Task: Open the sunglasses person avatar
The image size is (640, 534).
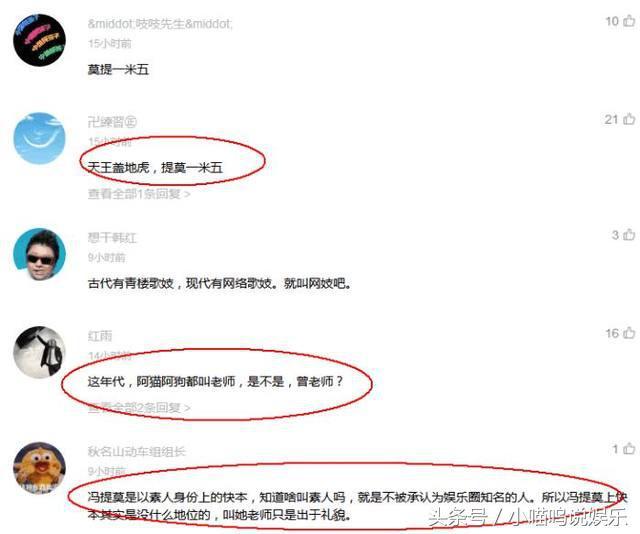Action: 39,254
